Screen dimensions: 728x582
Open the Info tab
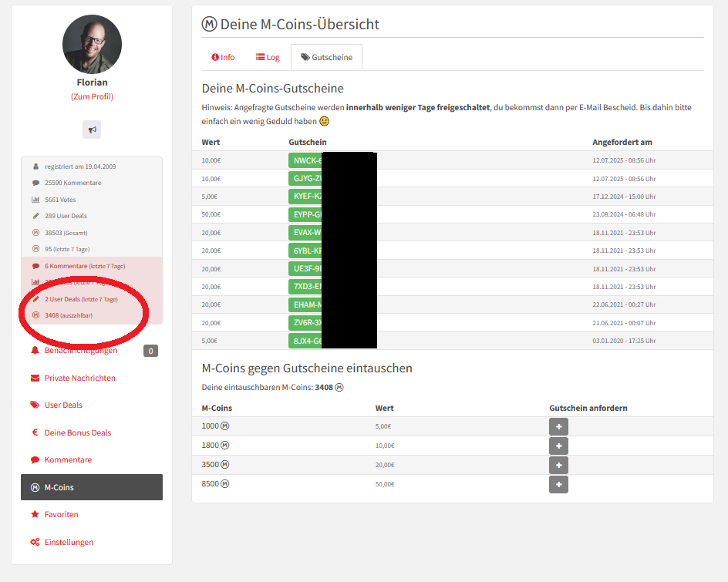click(223, 58)
